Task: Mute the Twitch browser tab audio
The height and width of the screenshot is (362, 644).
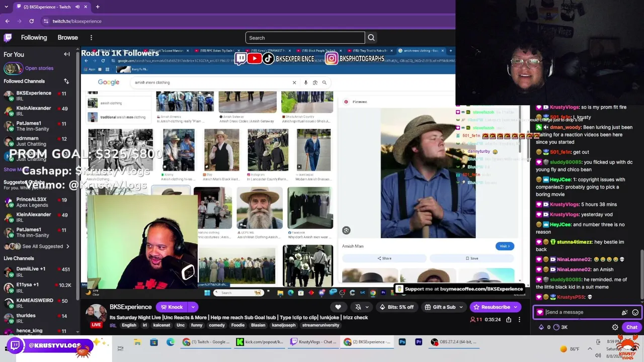Action: point(77,7)
